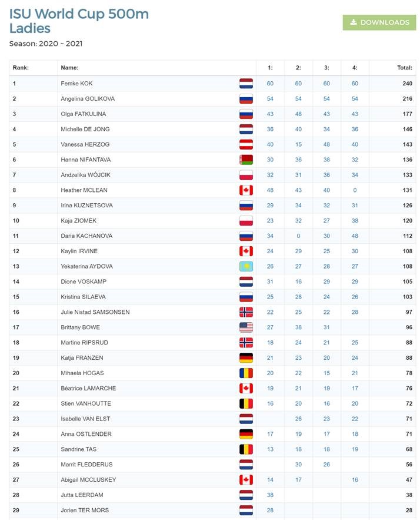420x520 pixels.
Task: Click the download arrow icon
Action: (354, 22)
